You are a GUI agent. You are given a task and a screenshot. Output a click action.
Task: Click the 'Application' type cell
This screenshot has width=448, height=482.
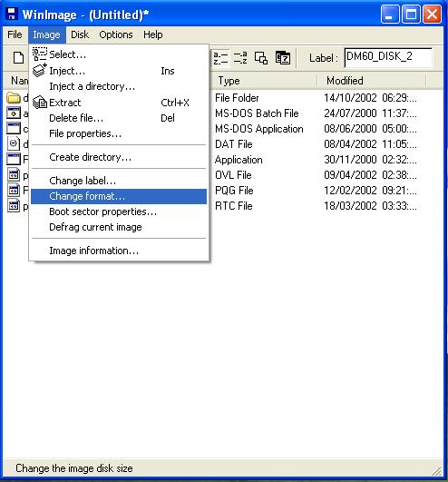[239, 160]
